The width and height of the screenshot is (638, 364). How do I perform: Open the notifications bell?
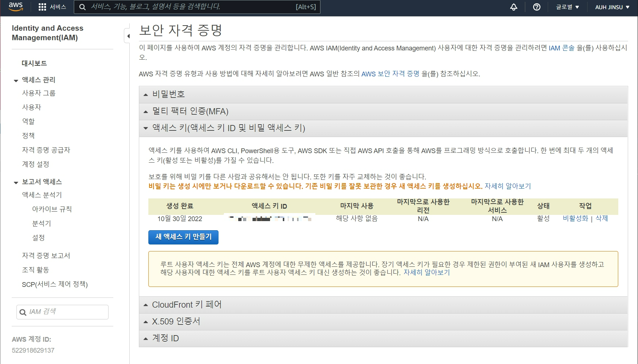(514, 7)
